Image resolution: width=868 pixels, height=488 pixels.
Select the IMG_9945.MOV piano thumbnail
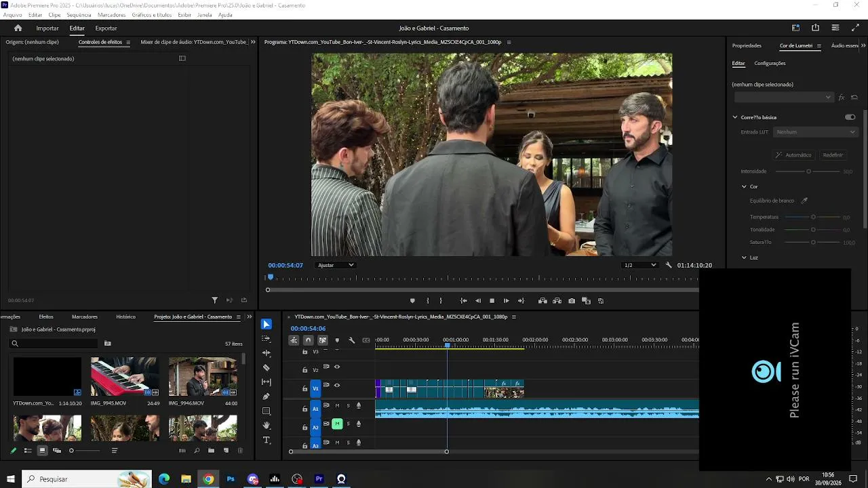point(125,376)
